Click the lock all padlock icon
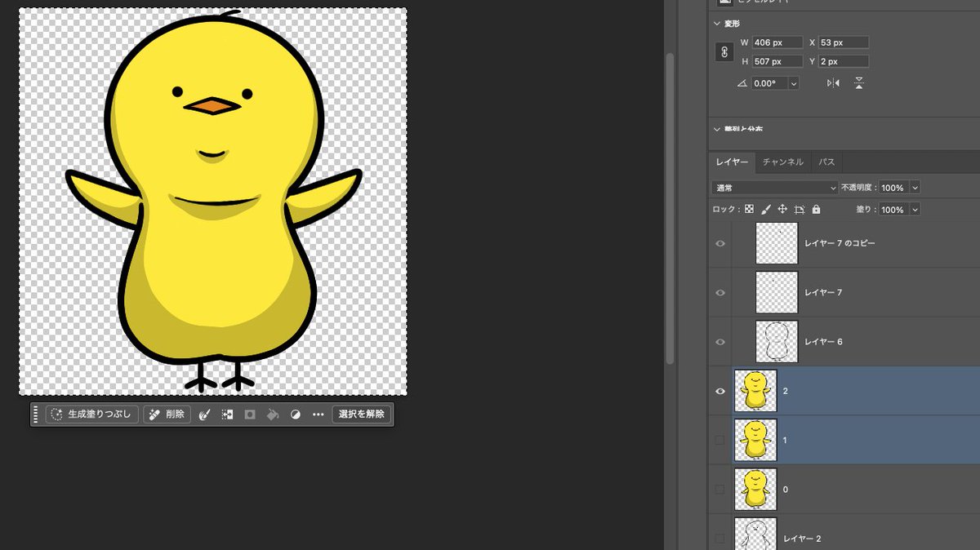 click(x=816, y=209)
